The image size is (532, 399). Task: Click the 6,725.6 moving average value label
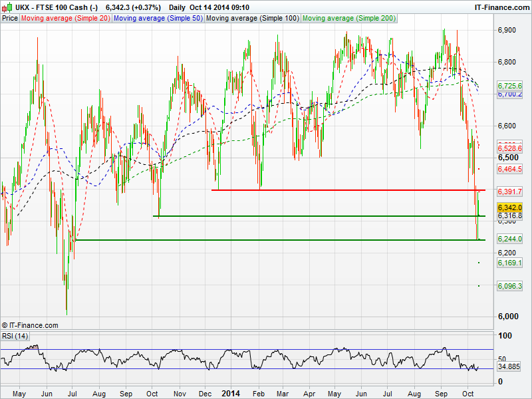(x=510, y=86)
